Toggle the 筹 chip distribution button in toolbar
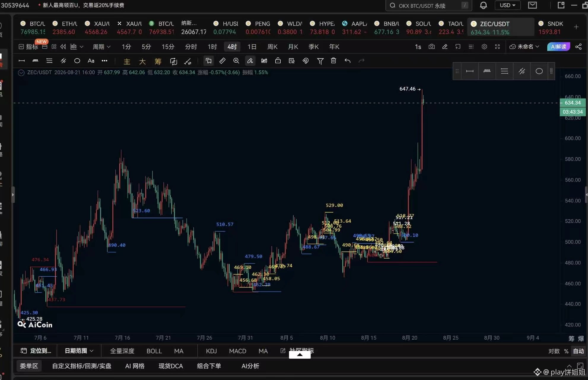 coord(158,61)
